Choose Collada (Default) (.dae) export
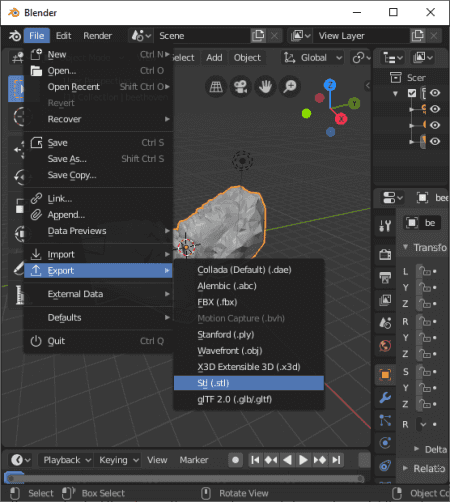Viewport: 450px width, 502px height. click(249, 270)
